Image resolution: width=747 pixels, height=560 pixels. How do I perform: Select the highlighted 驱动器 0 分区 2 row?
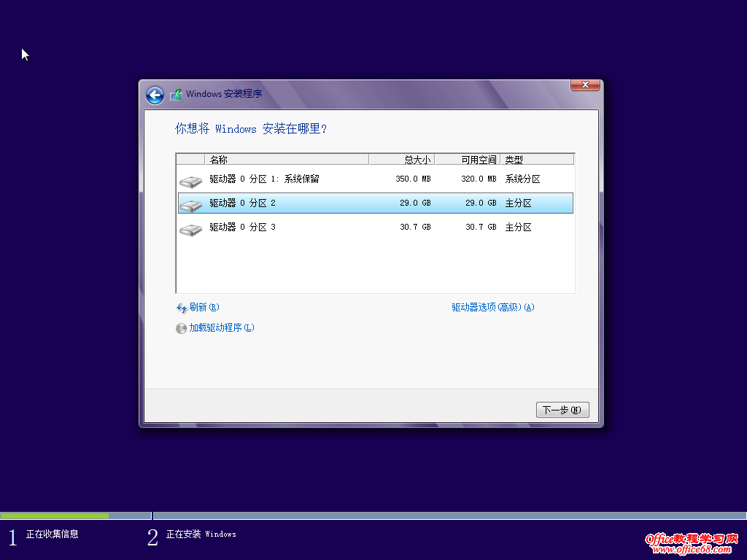click(292, 203)
